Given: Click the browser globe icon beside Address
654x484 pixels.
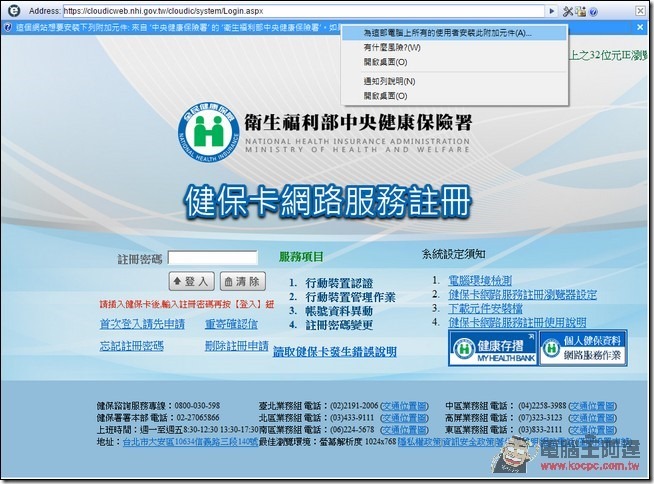Looking at the screenshot, I should 14,10.
